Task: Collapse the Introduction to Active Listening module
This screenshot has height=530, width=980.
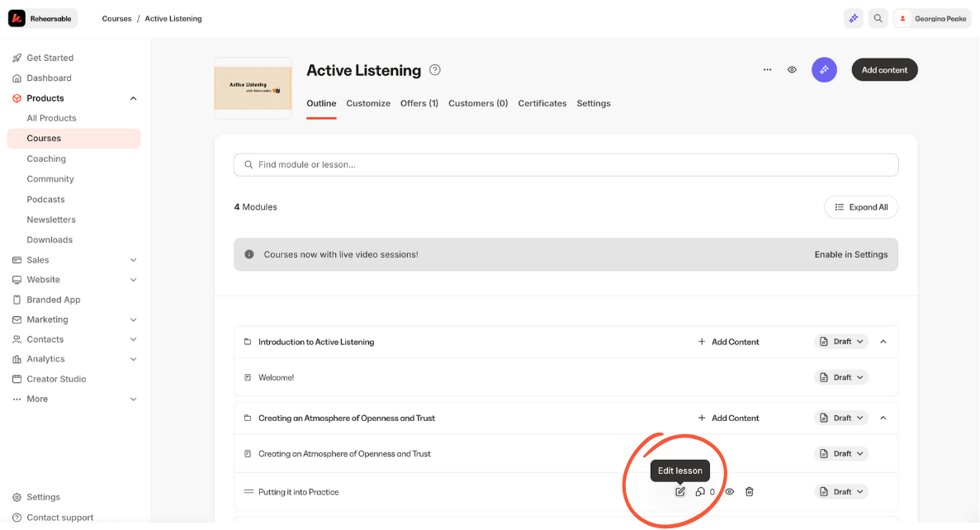Action: point(883,342)
